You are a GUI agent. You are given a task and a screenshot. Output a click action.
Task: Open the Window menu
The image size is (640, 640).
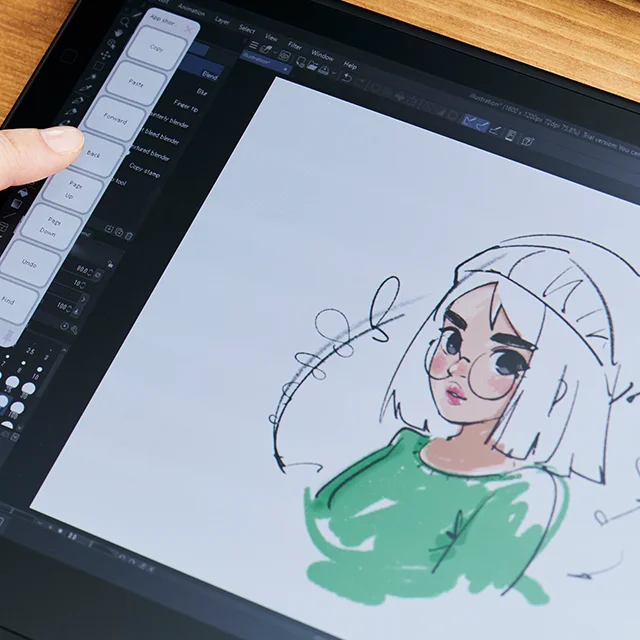(322, 55)
